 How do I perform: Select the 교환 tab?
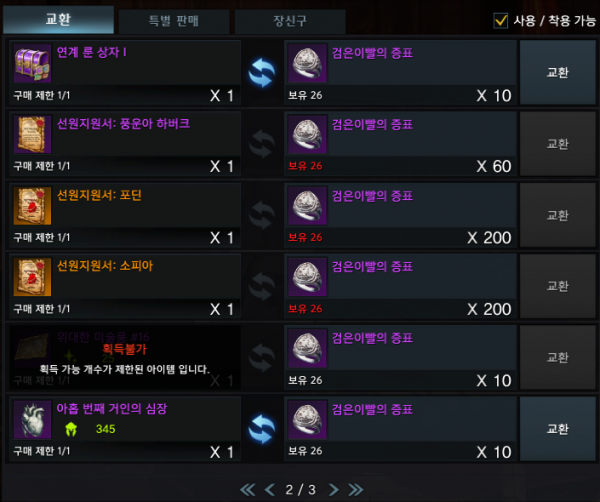tap(58, 20)
